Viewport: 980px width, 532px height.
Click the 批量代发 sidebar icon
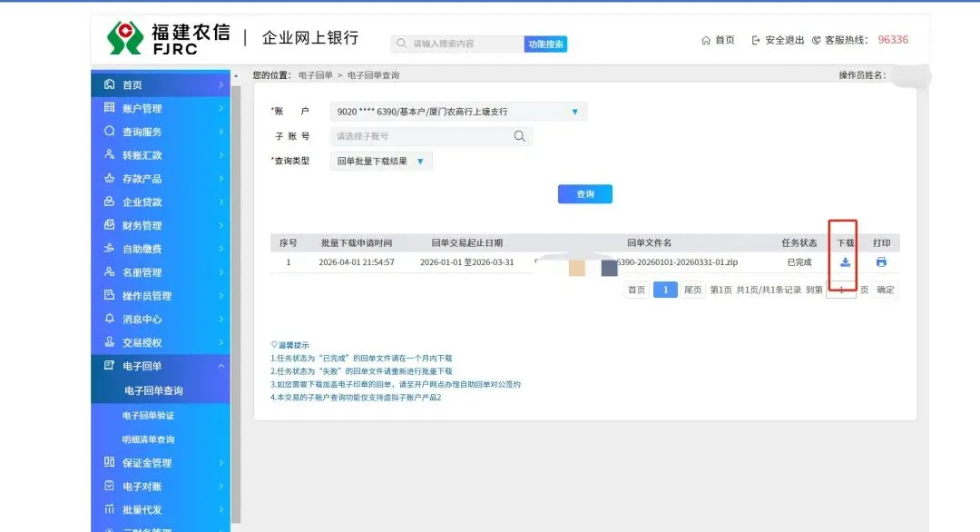tap(110, 509)
